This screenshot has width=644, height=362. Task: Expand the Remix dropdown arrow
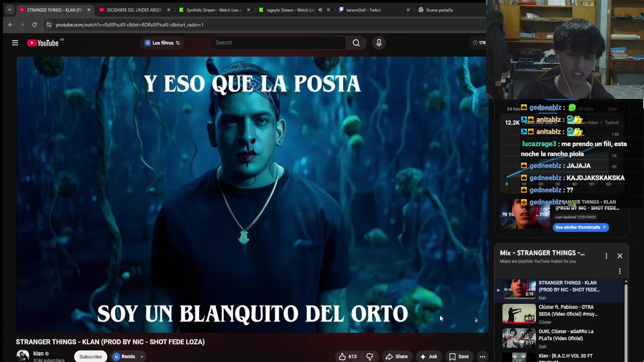pyautogui.click(x=142, y=356)
